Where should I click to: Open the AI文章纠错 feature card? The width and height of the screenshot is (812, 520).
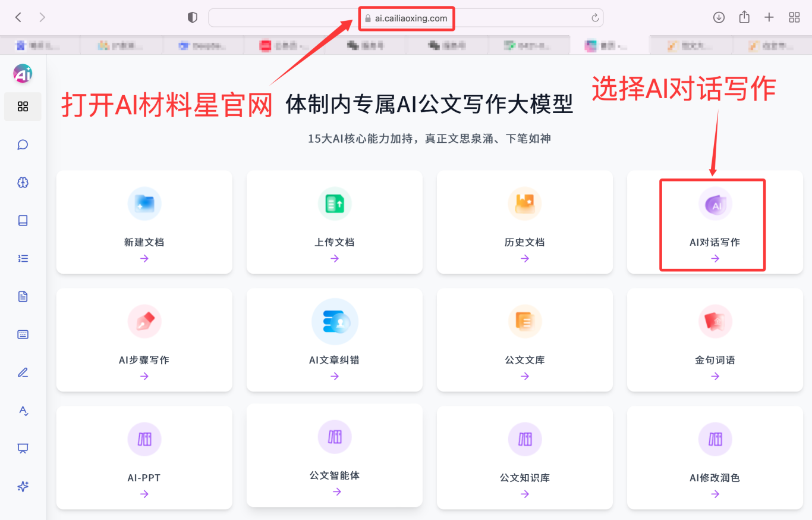(334, 340)
